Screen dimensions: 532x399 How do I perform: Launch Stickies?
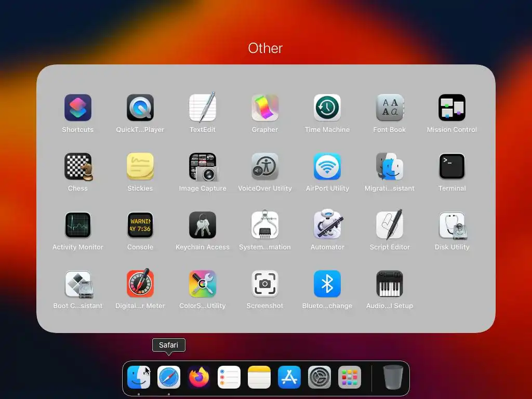140,166
